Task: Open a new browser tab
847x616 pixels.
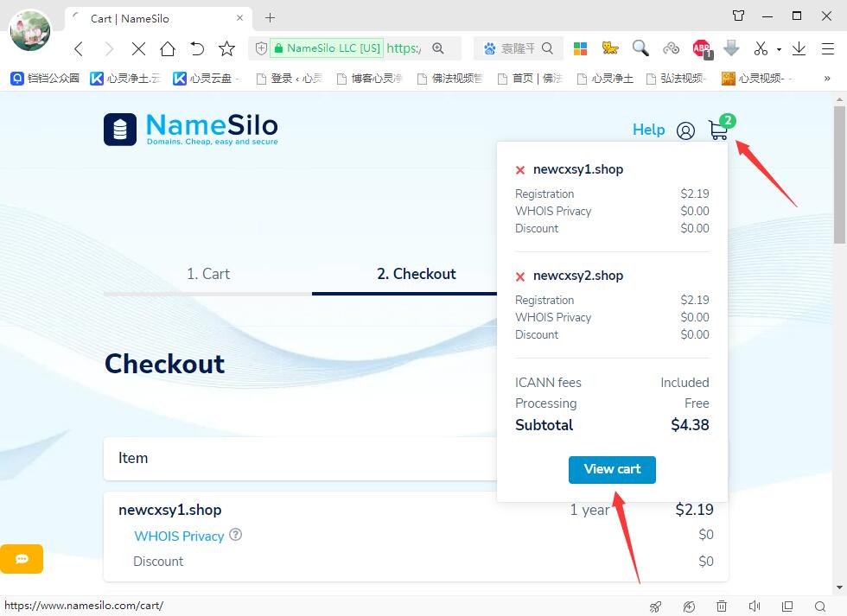Action: click(270, 18)
